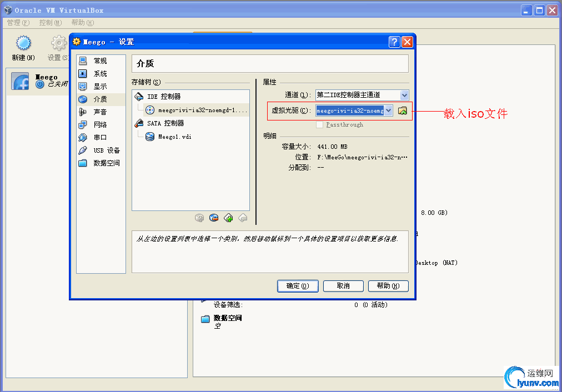Viewport: 562px width, 392px height.
Task: Click the VirtualBox title bar cube icon
Action: click(8, 10)
